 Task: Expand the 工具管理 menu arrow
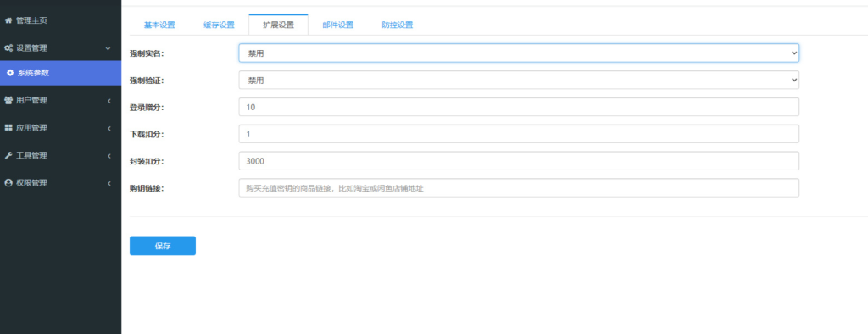click(109, 156)
